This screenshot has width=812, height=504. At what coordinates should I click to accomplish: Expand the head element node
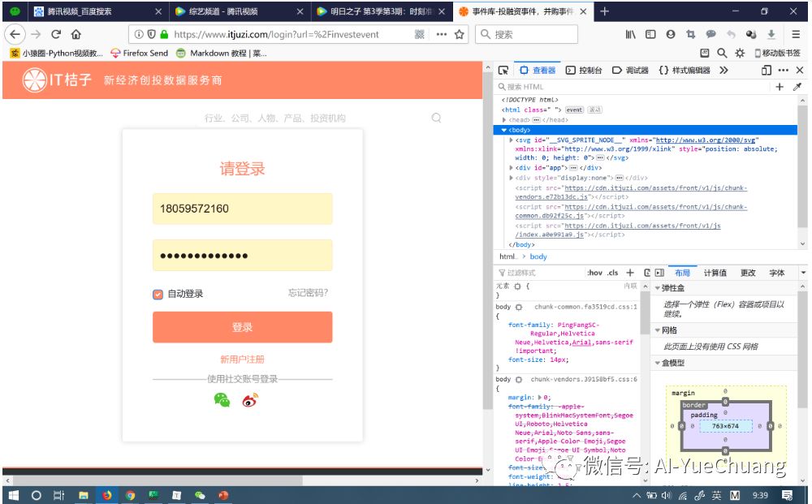coord(504,120)
